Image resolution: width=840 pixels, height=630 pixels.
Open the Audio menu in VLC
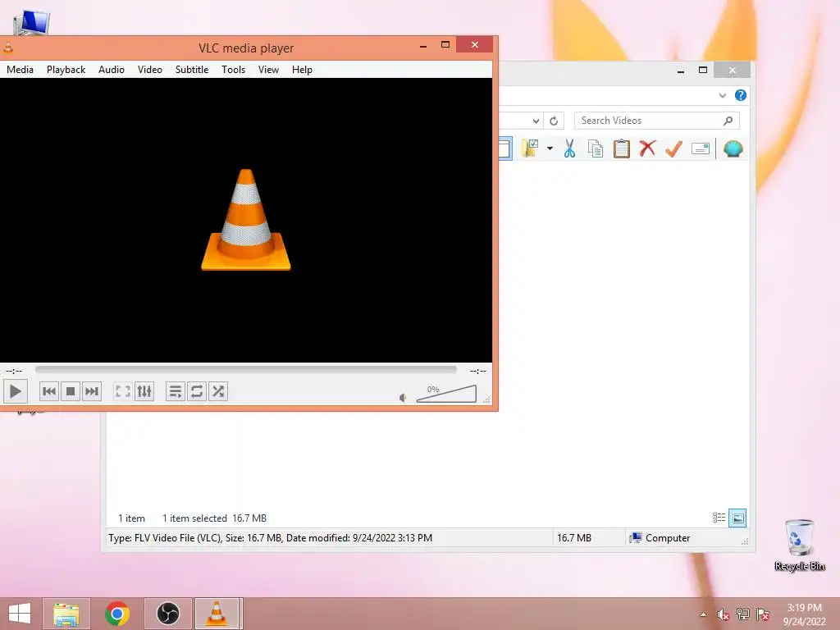click(x=112, y=70)
